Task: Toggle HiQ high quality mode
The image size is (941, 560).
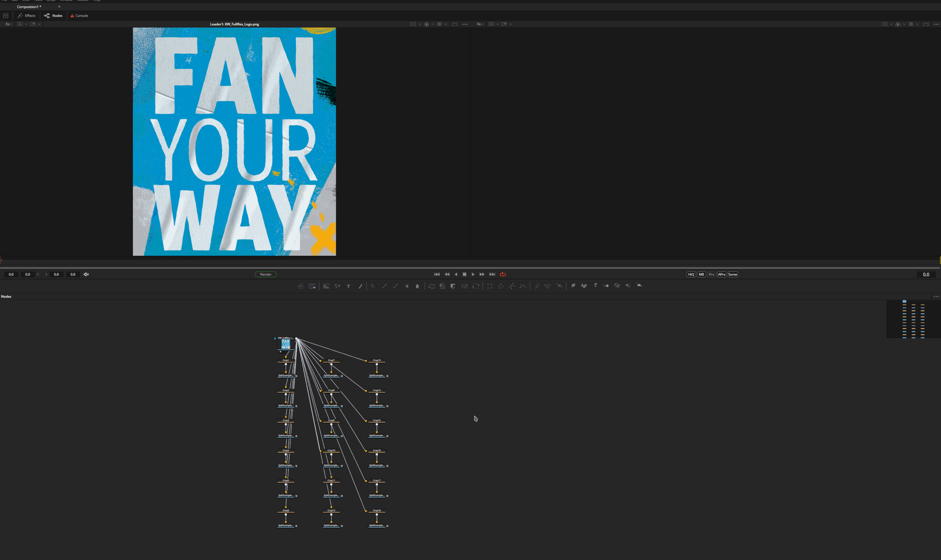Action: [691, 274]
